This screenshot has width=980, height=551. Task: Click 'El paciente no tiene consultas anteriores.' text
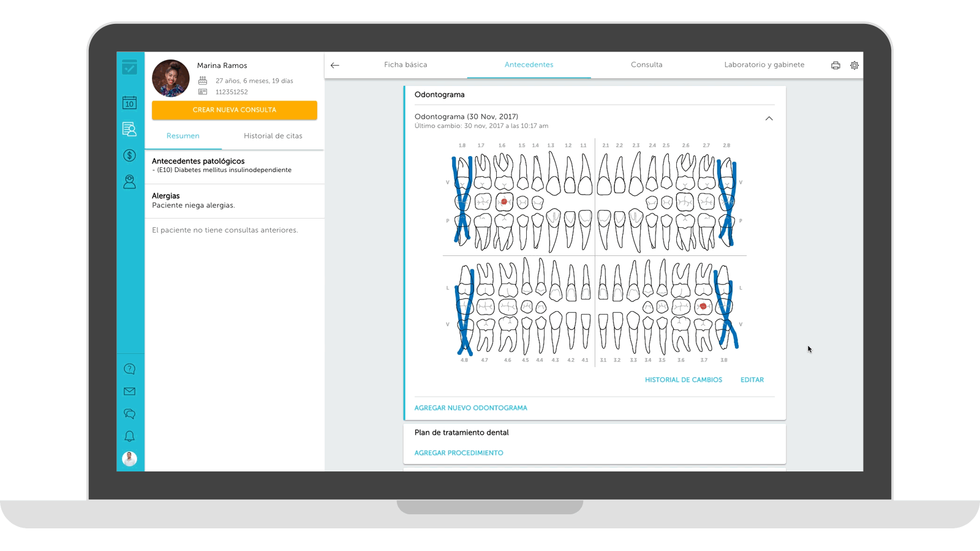pos(225,230)
